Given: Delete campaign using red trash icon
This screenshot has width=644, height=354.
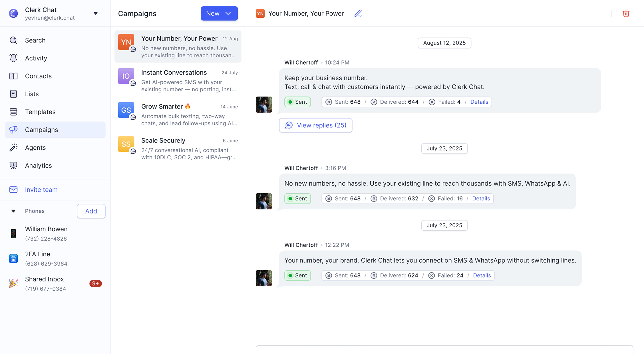Looking at the screenshot, I should (x=626, y=13).
